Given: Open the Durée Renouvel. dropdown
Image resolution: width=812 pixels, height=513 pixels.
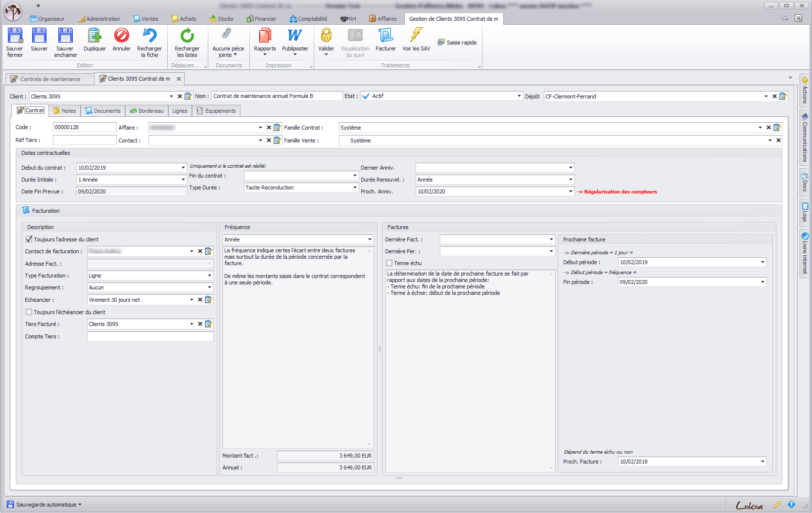Looking at the screenshot, I should (571, 180).
